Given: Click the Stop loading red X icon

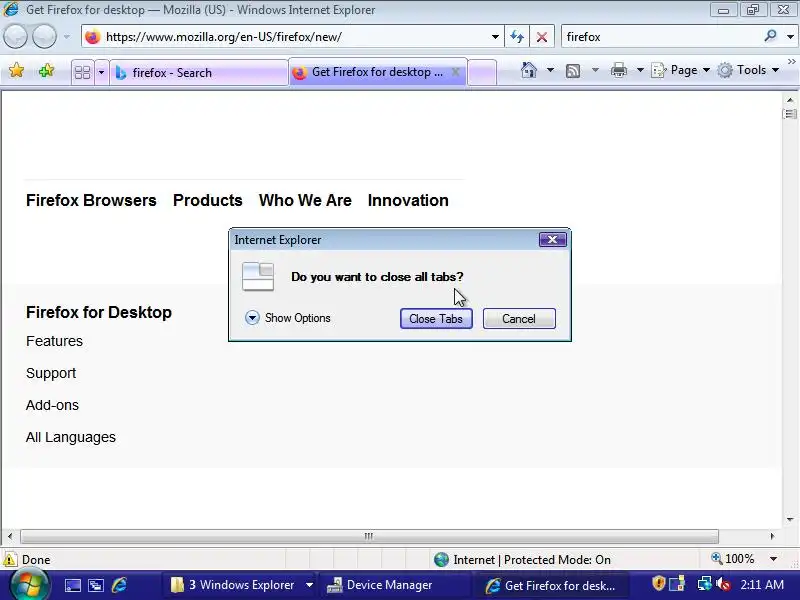Looking at the screenshot, I should point(542,37).
